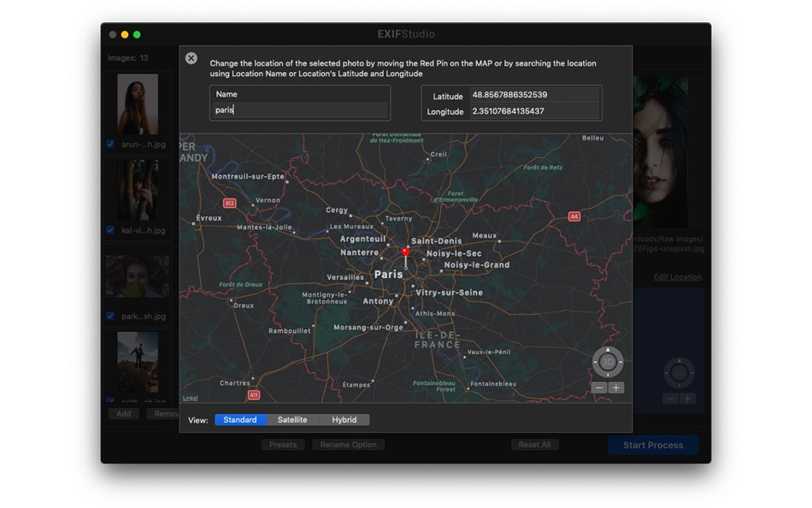Image resolution: width=812 pixels, height=508 pixels.
Task: Zoom in the map with plus button
Action: [x=615, y=387]
